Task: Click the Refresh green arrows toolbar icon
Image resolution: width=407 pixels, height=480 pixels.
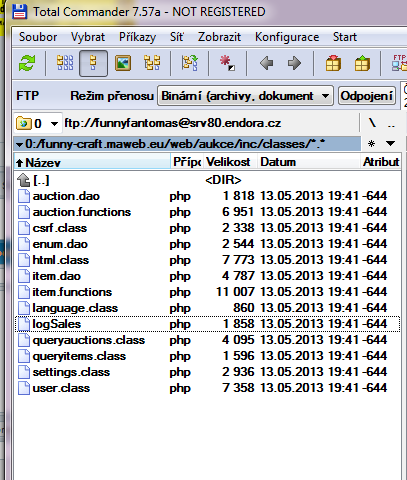Action: tap(27, 63)
